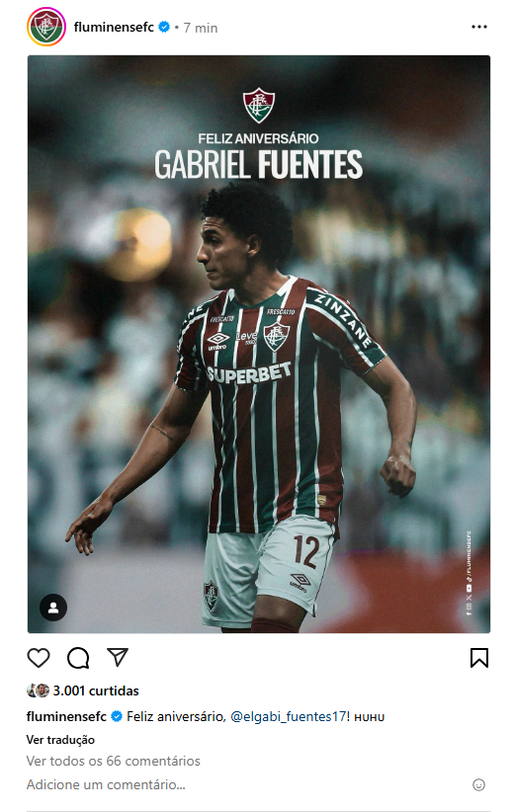Open the three-dot more options menu
The height and width of the screenshot is (812, 514).
tap(479, 27)
